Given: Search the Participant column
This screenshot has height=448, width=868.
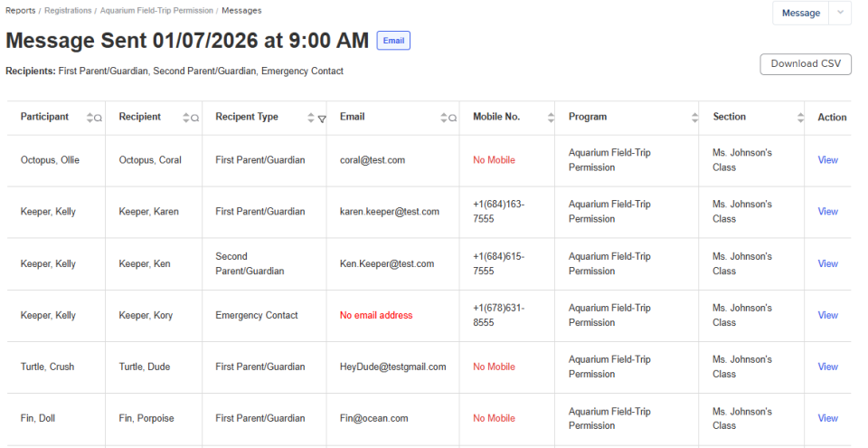Looking at the screenshot, I should pyautogui.click(x=98, y=118).
